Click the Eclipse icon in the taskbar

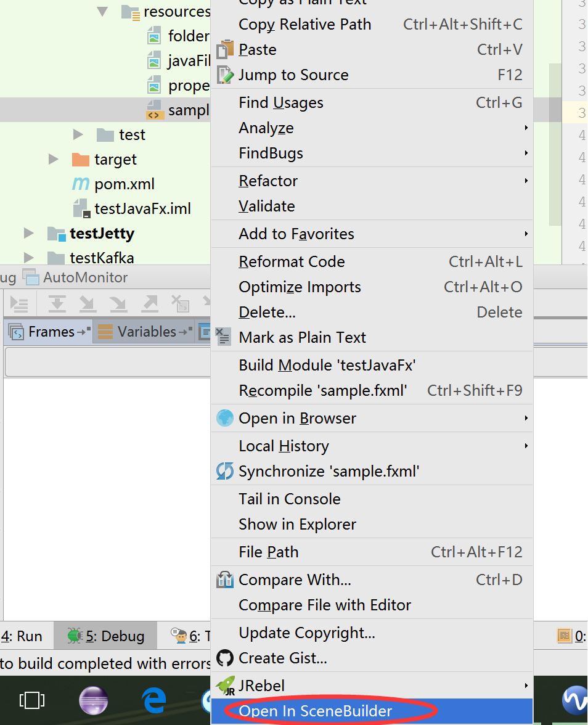(94, 700)
